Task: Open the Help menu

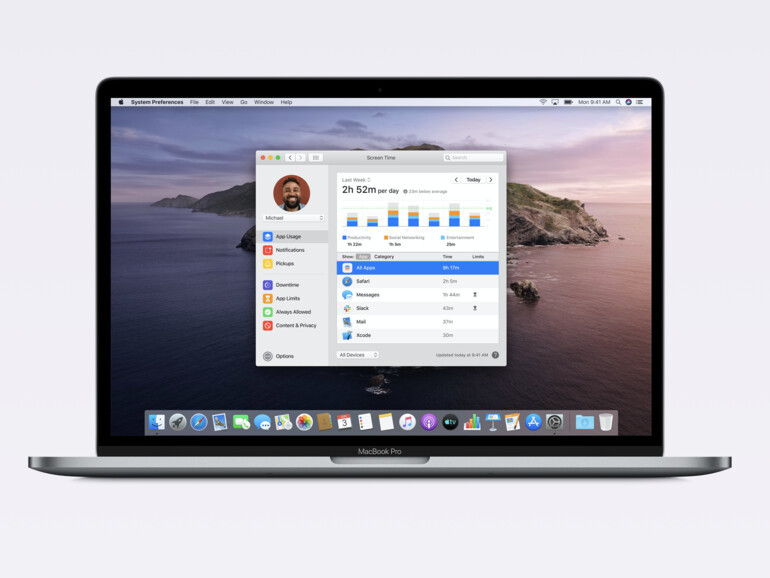Action: pos(286,102)
